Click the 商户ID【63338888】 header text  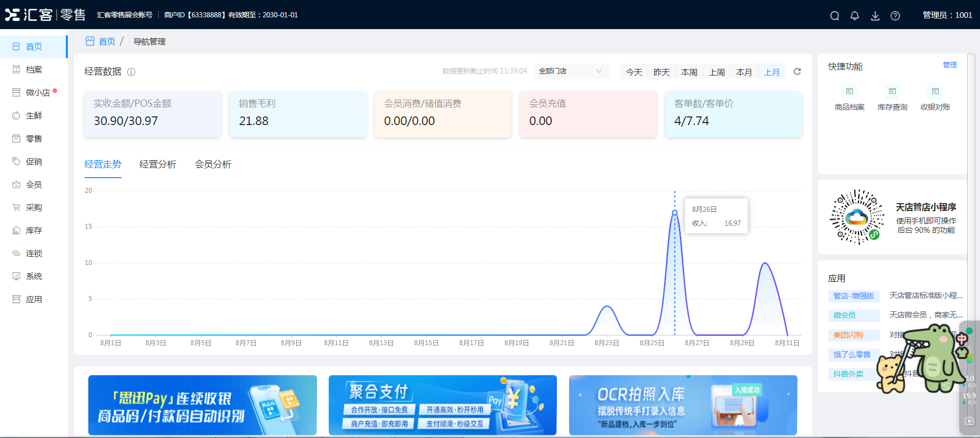pyautogui.click(x=194, y=15)
